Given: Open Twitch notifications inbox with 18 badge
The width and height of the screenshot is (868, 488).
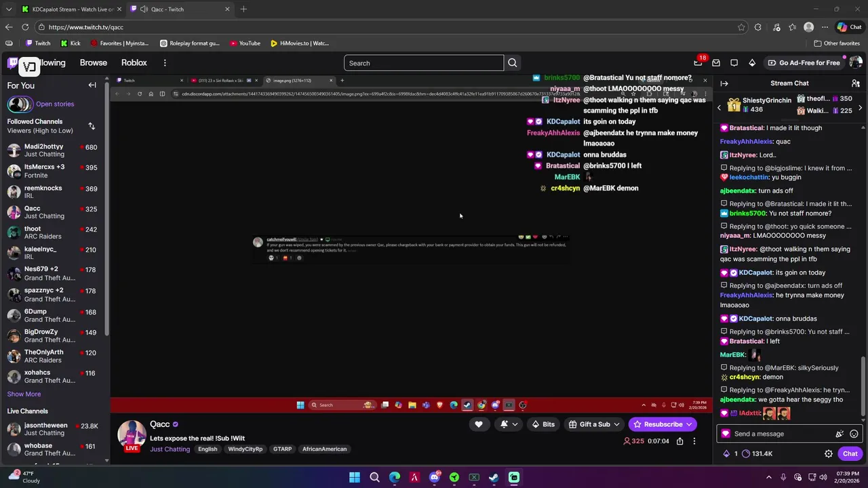Looking at the screenshot, I should pyautogui.click(x=698, y=62).
